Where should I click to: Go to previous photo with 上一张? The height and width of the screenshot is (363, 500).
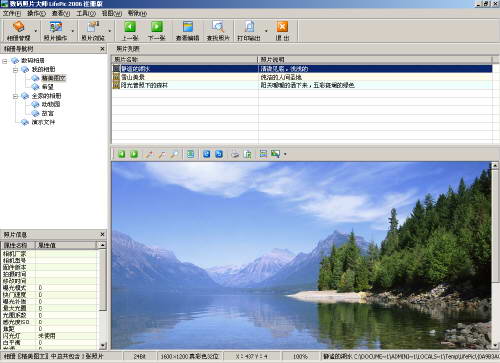coord(130,31)
